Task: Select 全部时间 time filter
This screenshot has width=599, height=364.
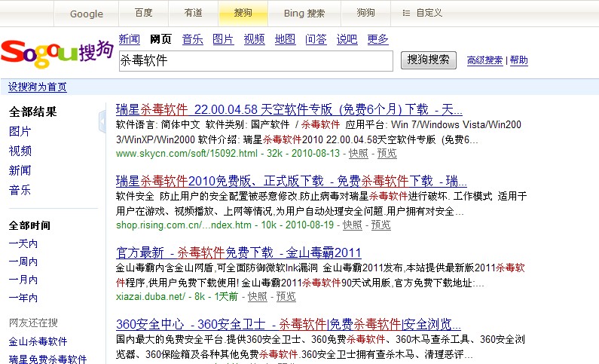Action: pyautogui.click(x=30, y=225)
